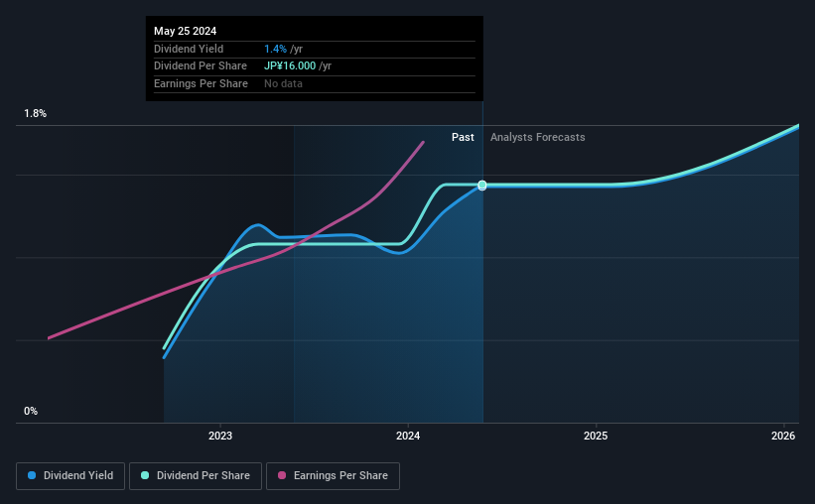Toggle the Dividend Yield legend button
The width and height of the screenshot is (815, 504).
70,476
